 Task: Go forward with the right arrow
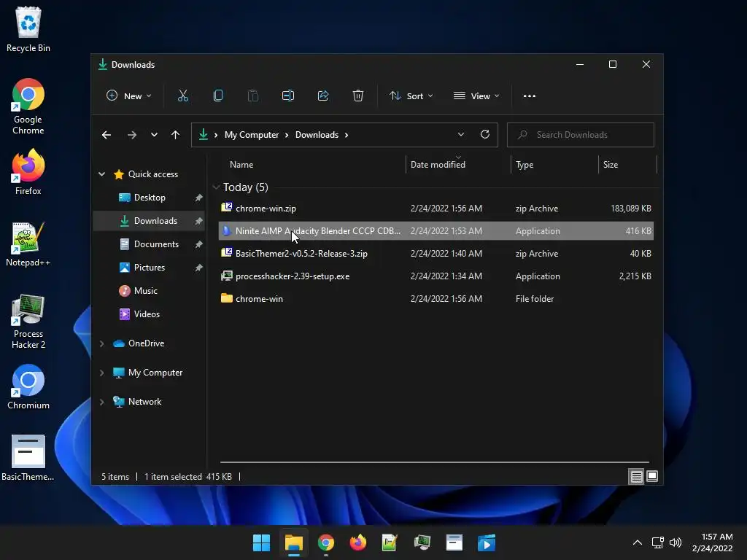tap(132, 135)
